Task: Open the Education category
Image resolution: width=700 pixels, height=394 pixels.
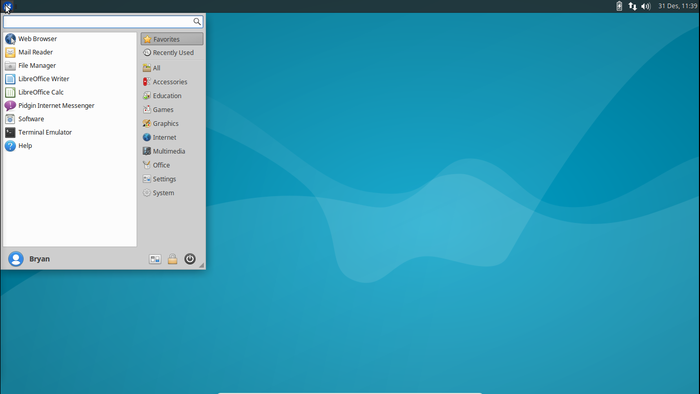Action: 172,95
